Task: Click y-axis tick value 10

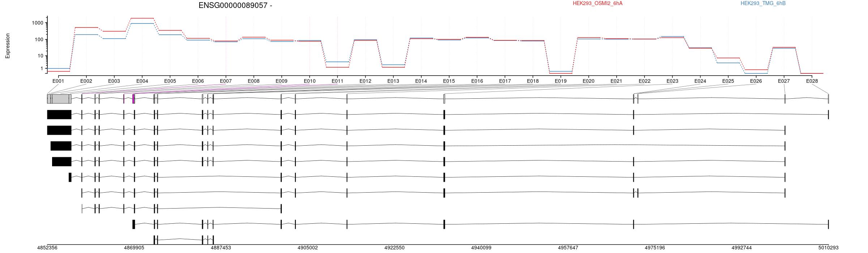Action: [x=41, y=56]
